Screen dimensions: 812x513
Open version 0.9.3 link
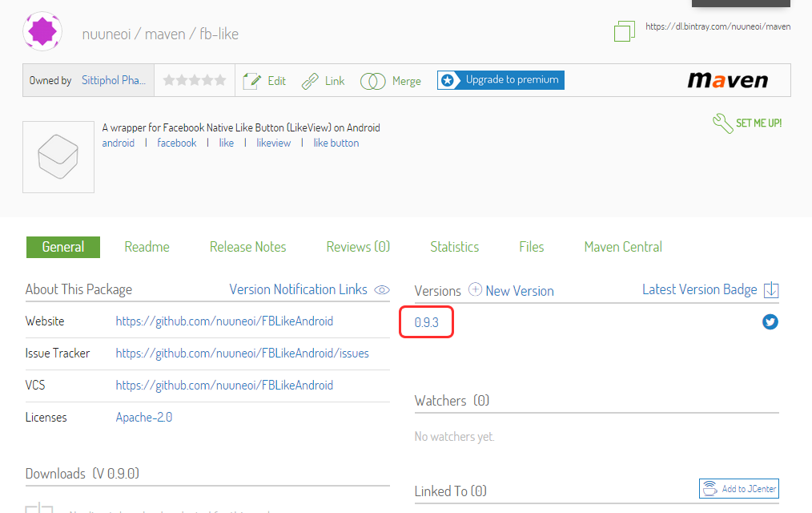pos(427,322)
